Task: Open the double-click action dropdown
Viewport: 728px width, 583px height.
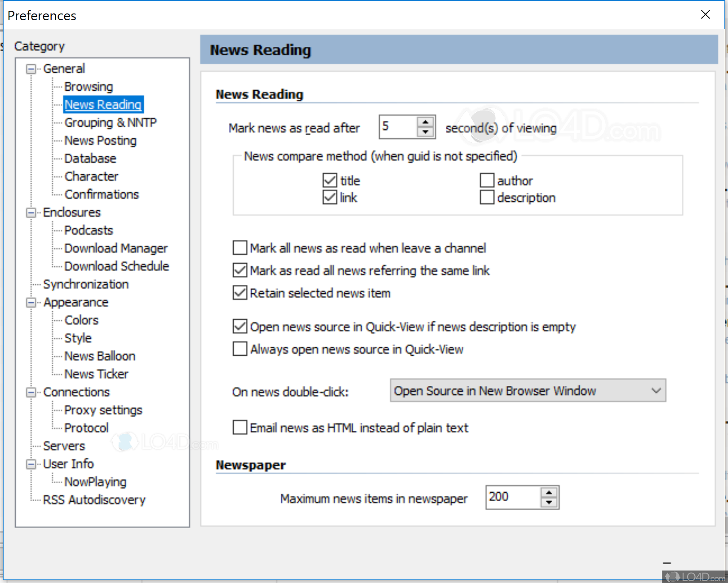Action: pos(528,391)
